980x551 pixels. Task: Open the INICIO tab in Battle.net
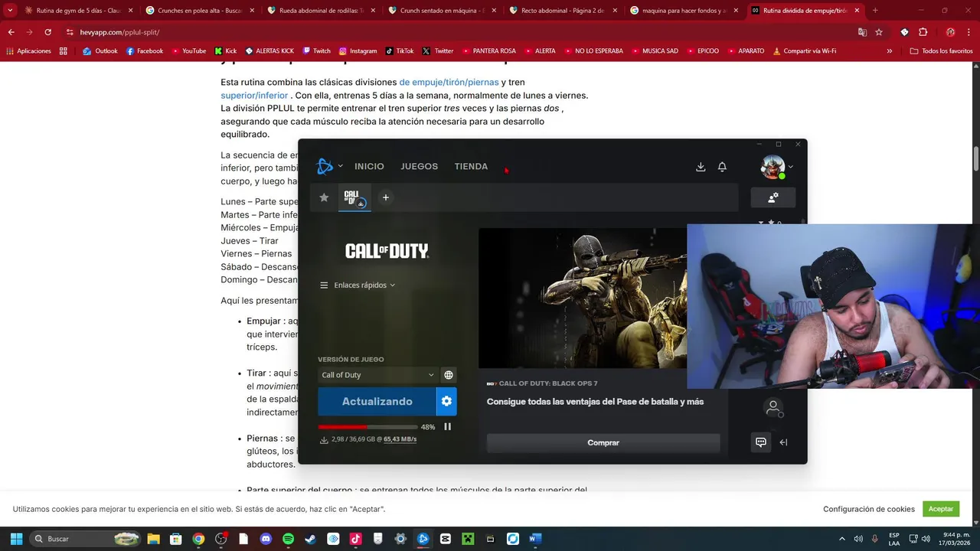[369, 166]
